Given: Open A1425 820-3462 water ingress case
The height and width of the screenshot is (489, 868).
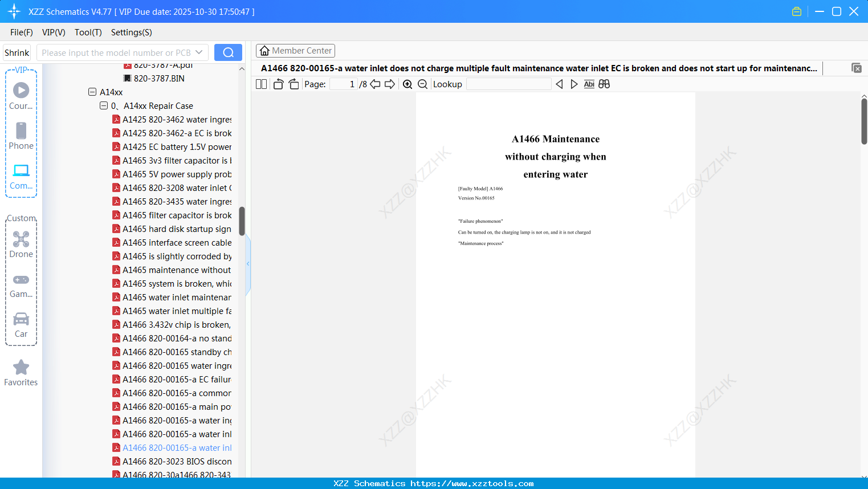Looking at the screenshot, I should [172, 120].
